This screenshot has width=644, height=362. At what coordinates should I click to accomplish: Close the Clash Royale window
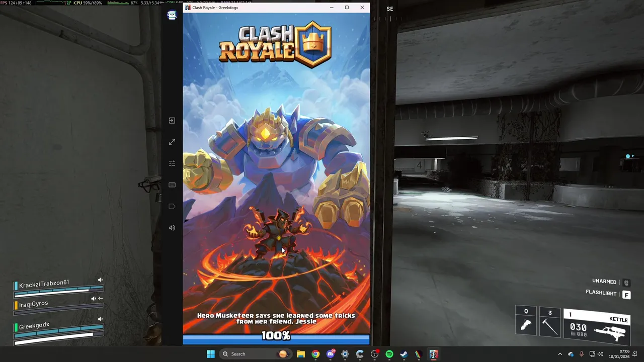(362, 8)
